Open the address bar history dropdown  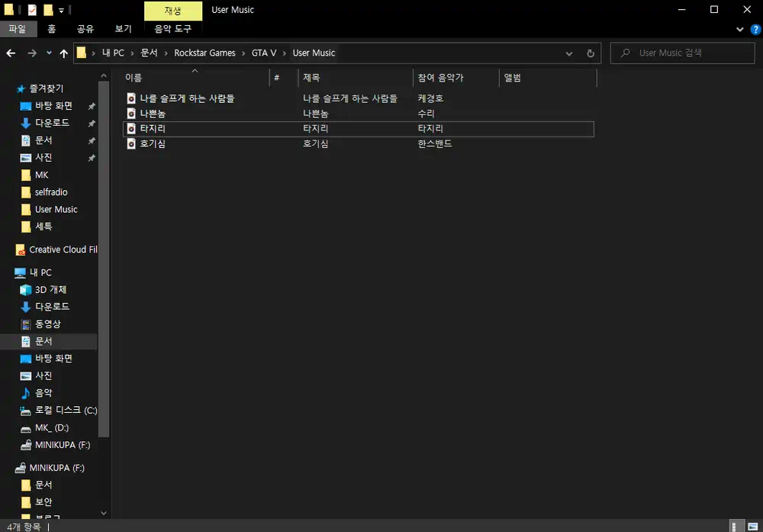tap(569, 53)
